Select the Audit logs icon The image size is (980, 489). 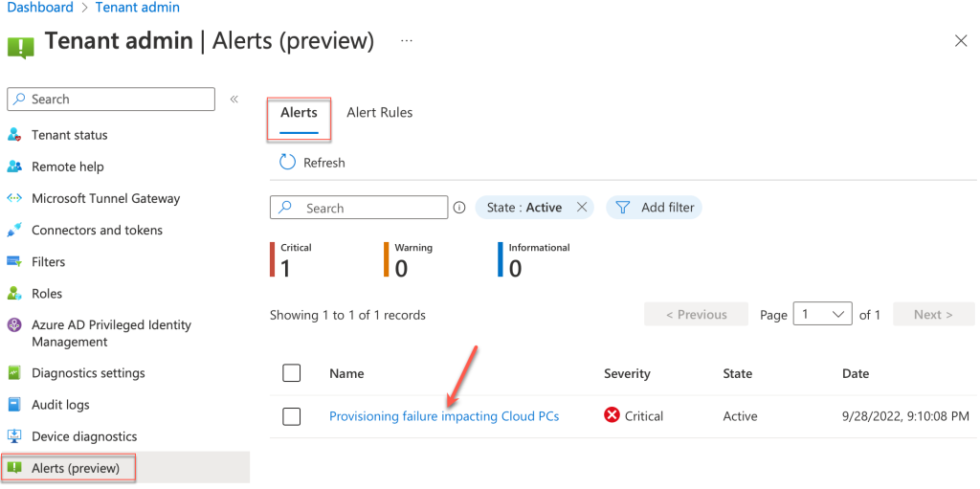[14, 405]
